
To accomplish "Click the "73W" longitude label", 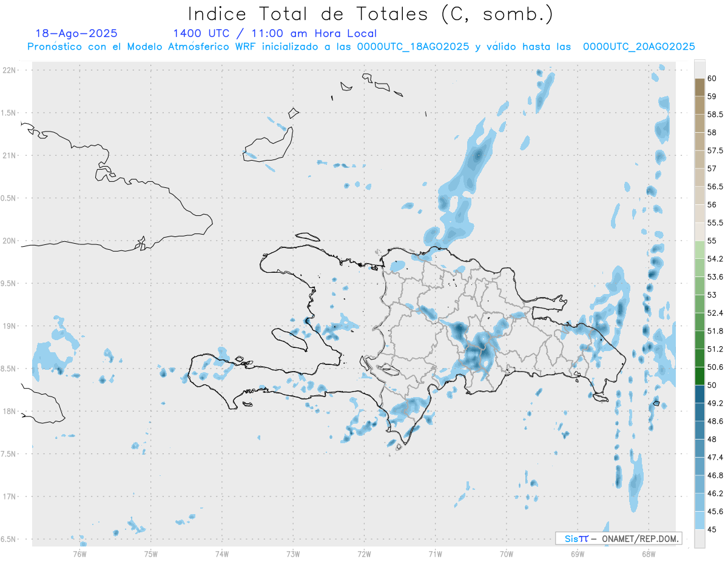I will [293, 554].
